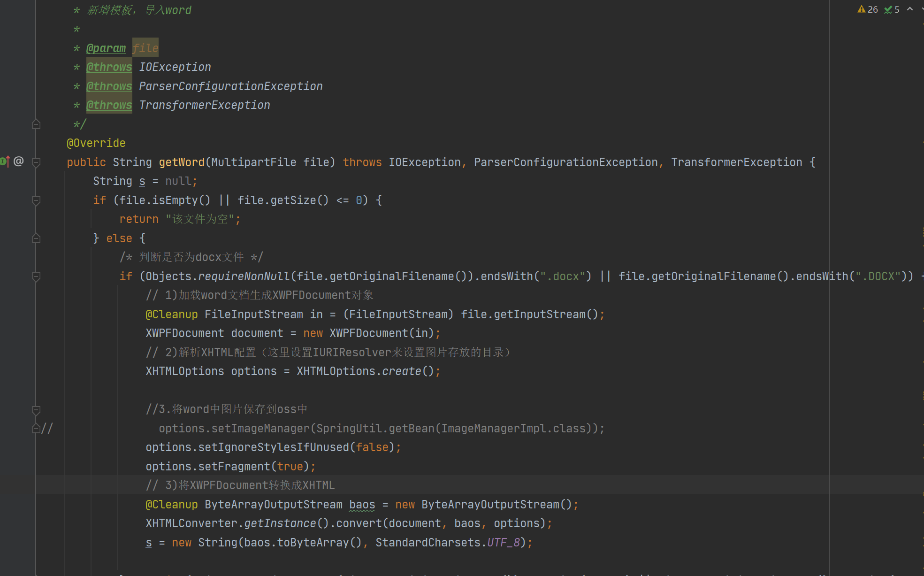Click the @Override annotation
The image size is (924, 576).
click(x=96, y=143)
